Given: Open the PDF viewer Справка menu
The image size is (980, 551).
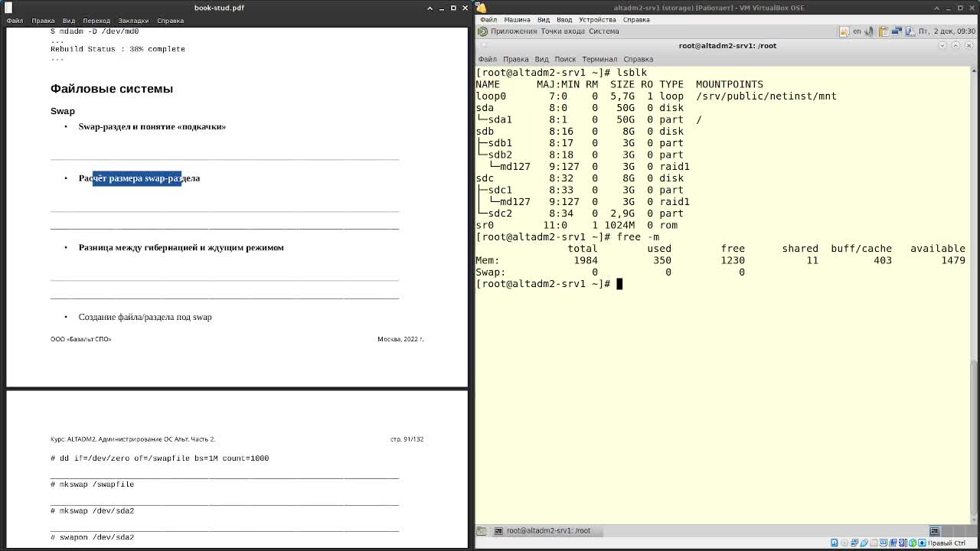Looking at the screenshot, I should coord(170,21).
